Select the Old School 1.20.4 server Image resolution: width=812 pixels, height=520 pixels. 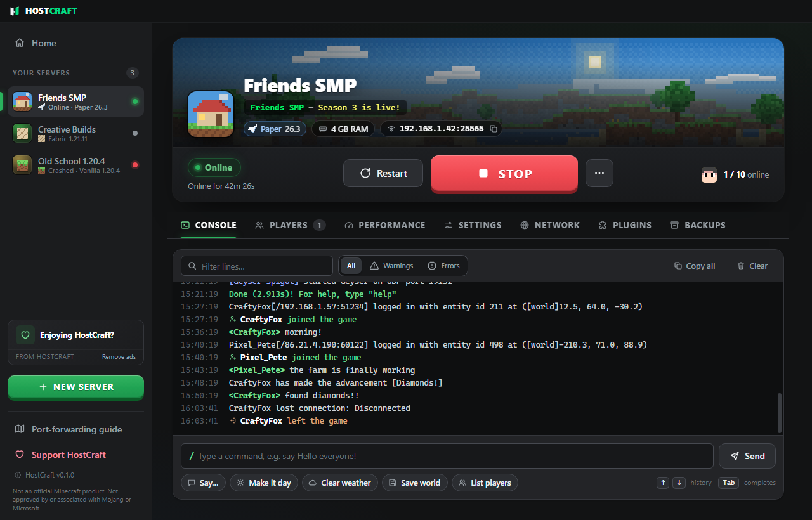coord(75,165)
